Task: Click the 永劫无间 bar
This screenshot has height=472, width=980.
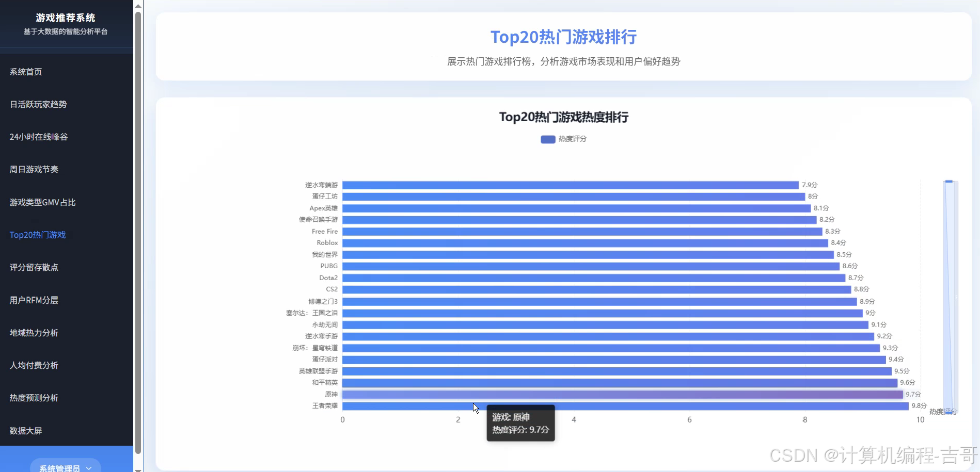Action: [x=605, y=325]
